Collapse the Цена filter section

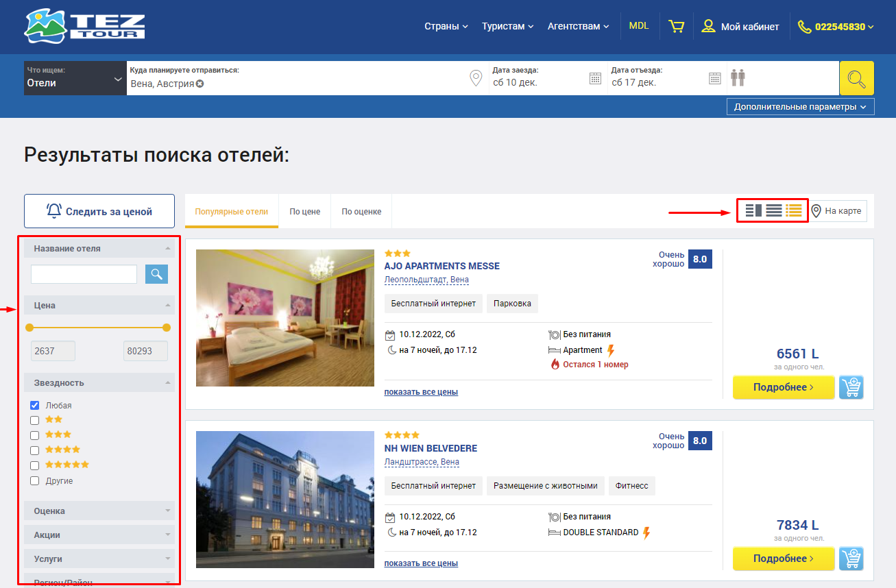99,305
